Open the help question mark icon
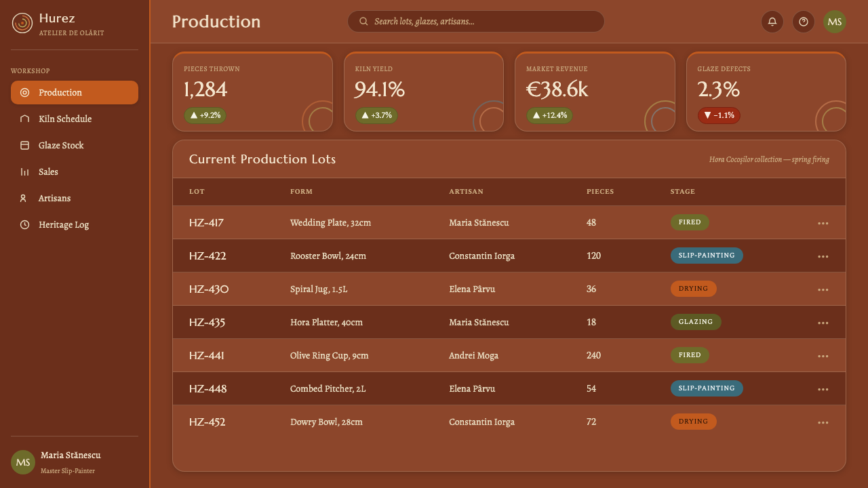 (x=804, y=22)
